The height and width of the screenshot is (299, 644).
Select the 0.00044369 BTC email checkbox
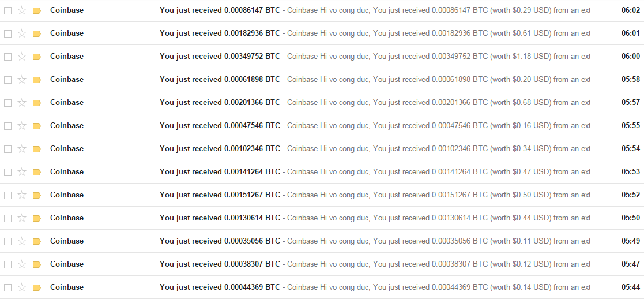pos(7,287)
